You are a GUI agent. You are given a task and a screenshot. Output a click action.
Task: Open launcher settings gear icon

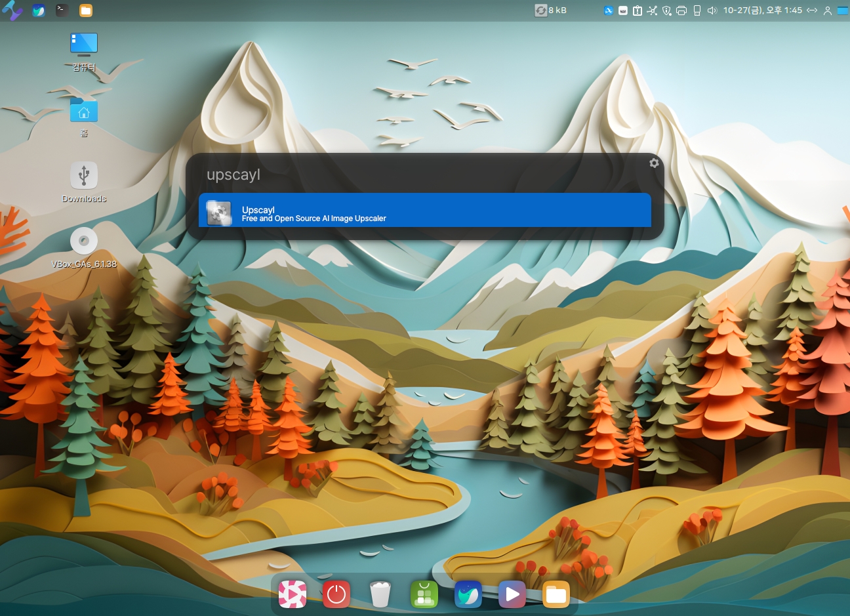[653, 163]
